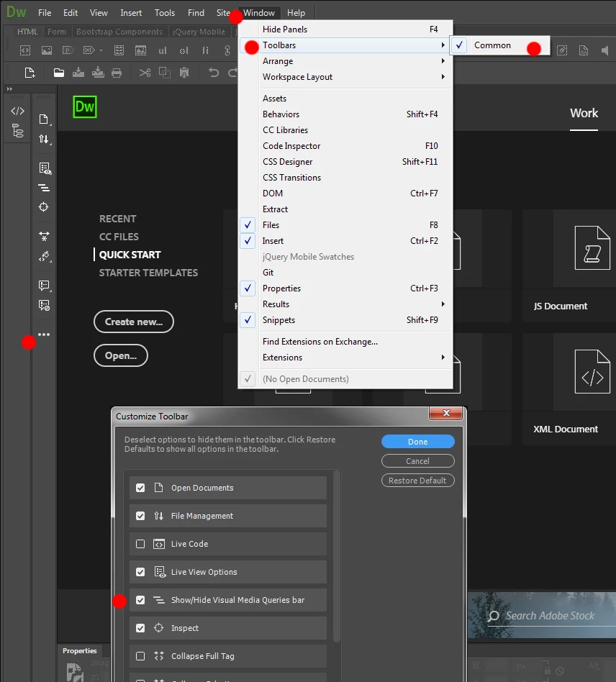
Task: Insert a Div using Insert bar icon
Action: (25, 51)
